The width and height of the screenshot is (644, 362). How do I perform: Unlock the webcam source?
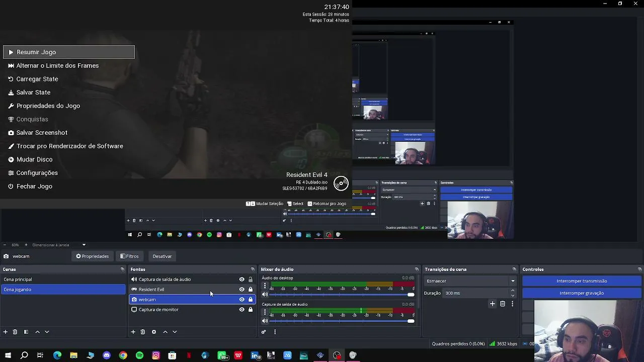251,300
